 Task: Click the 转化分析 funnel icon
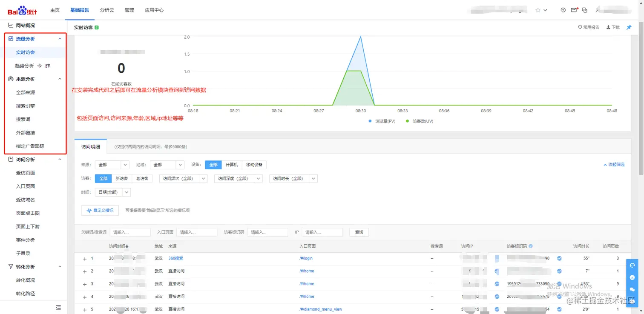[11, 267]
